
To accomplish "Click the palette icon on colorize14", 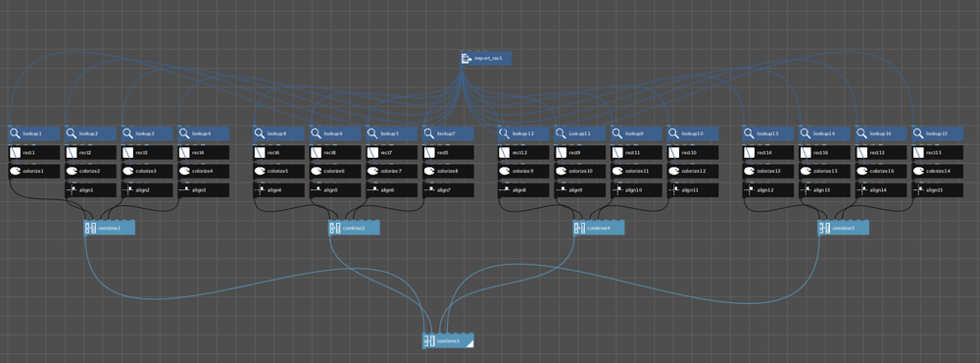I will point(918,171).
